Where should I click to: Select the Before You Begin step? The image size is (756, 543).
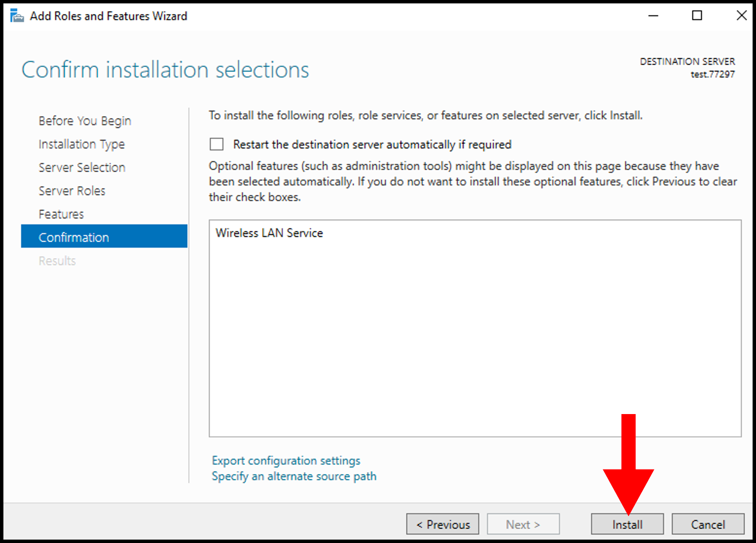(x=85, y=121)
